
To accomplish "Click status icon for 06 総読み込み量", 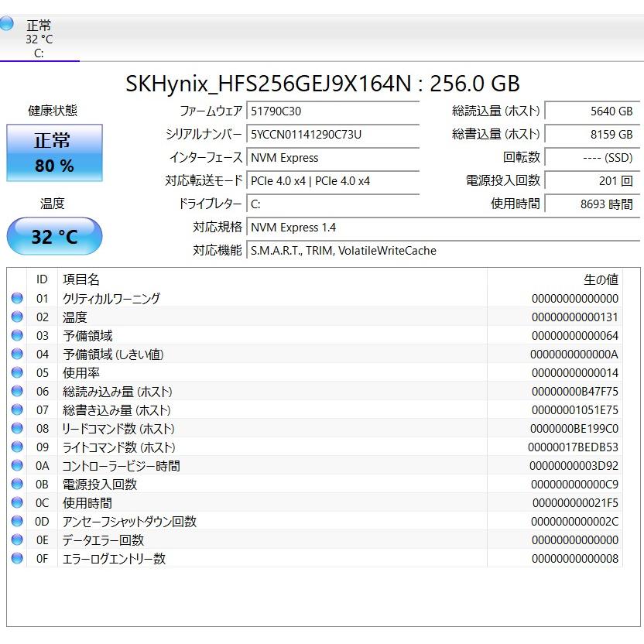I will [17, 391].
